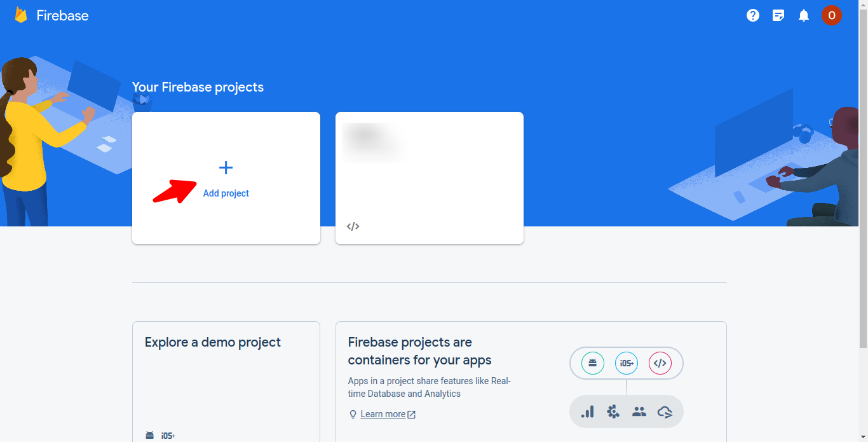Click the web code icon in apps diagram
Image resolution: width=868 pixels, height=442 pixels.
660,363
